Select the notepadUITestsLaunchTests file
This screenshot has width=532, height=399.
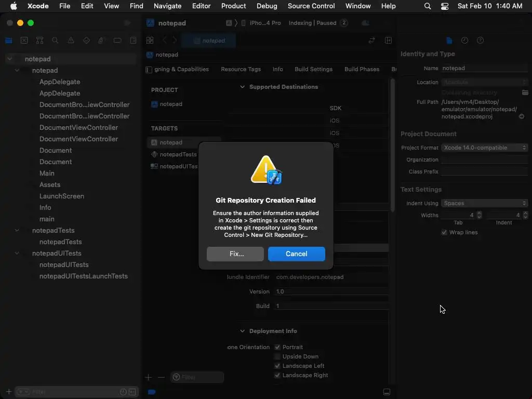click(x=84, y=276)
